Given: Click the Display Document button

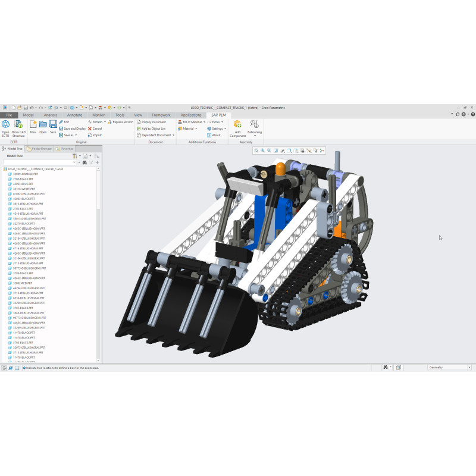Looking at the screenshot, I should 152,121.
